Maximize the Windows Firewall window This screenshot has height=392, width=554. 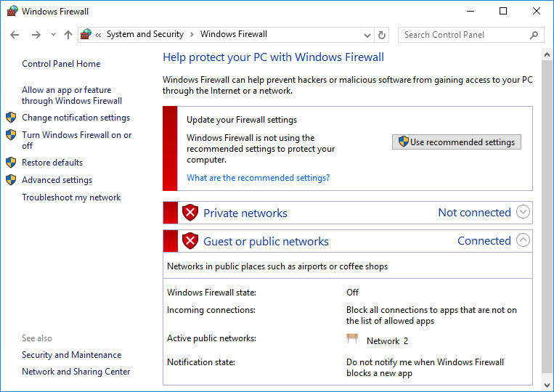point(503,12)
